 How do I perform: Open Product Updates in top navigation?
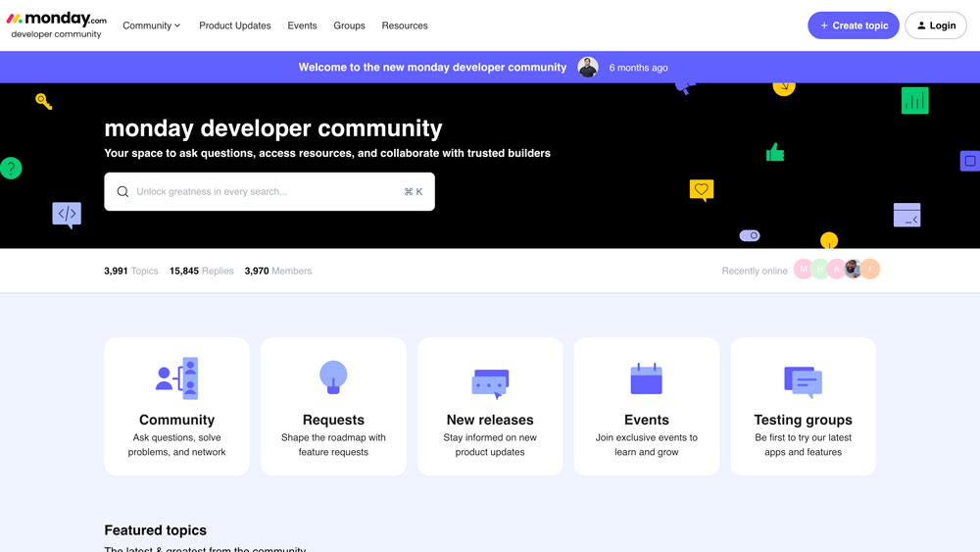coord(235,25)
